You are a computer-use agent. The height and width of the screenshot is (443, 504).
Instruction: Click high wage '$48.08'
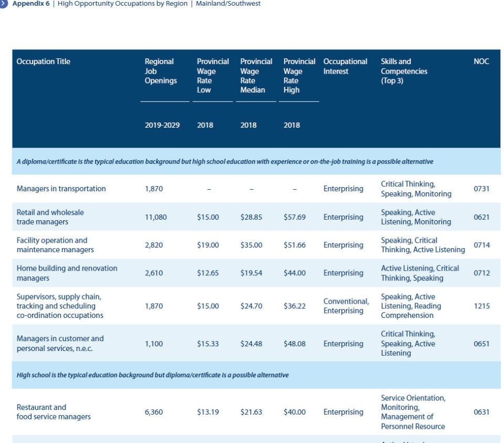click(295, 344)
